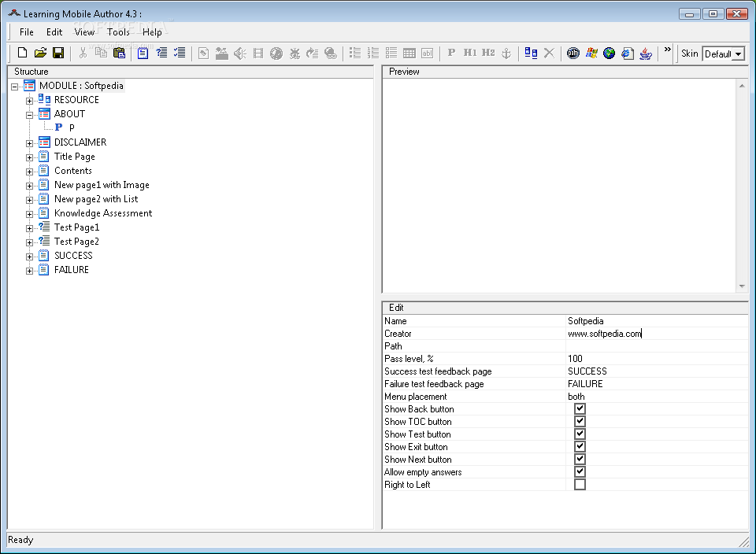Click the anchor icon

click(x=506, y=53)
